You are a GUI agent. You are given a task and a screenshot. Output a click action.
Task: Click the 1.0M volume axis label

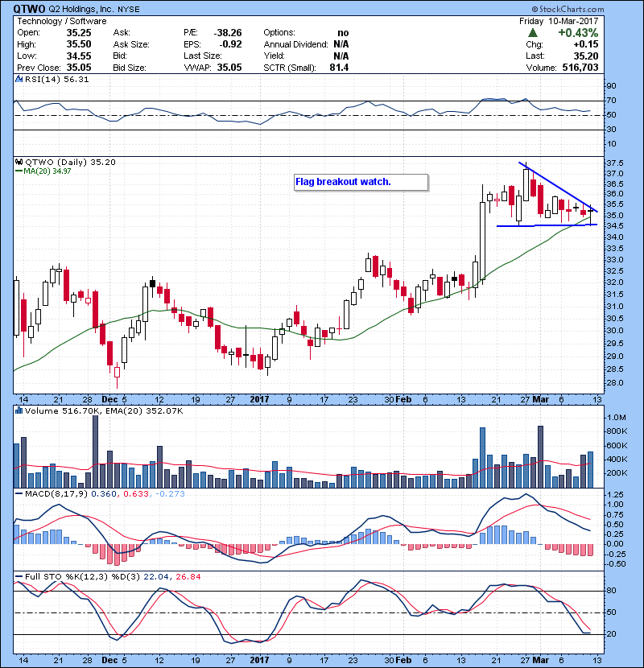[617, 418]
